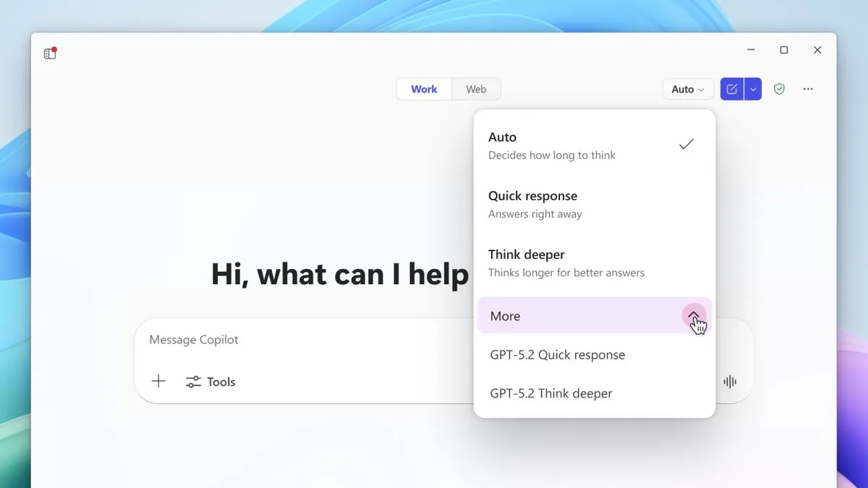Viewport: 868px width, 488px height.
Task: Open the Auto mode dropdown
Action: (686, 88)
